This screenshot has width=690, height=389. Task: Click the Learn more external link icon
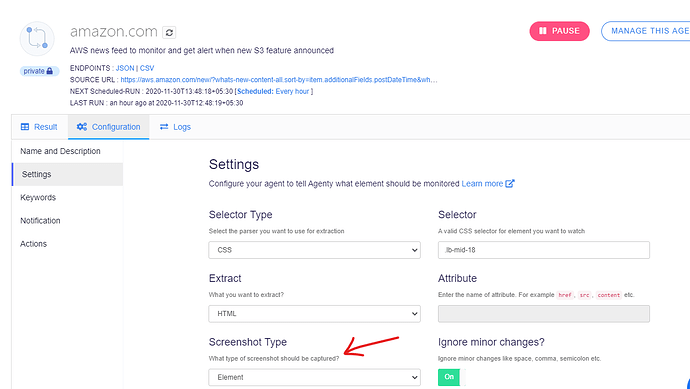510,183
